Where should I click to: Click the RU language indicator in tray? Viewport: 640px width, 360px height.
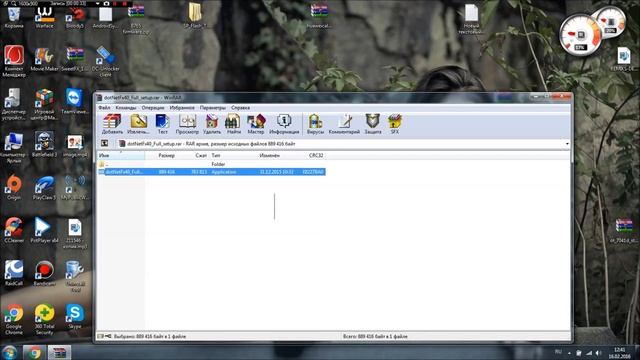(558, 352)
